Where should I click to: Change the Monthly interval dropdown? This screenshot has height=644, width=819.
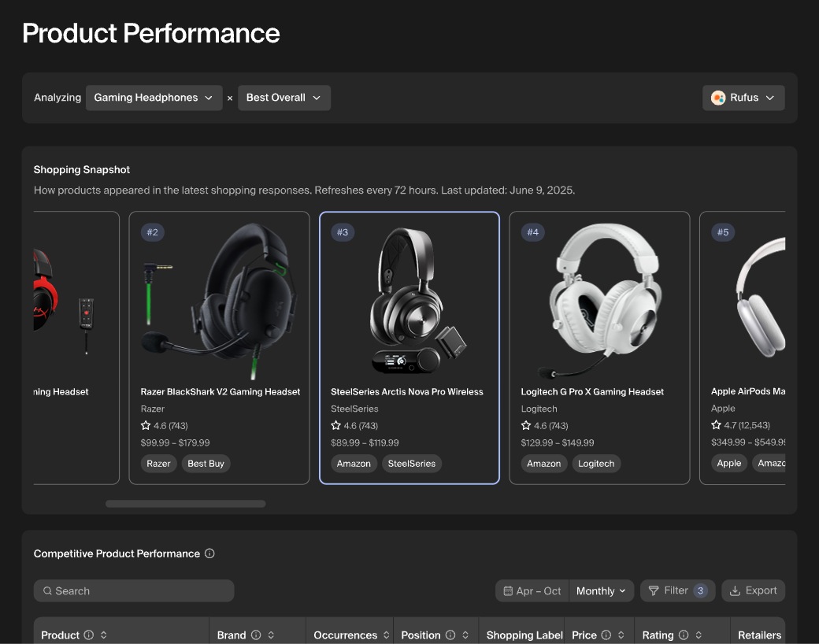click(x=601, y=590)
